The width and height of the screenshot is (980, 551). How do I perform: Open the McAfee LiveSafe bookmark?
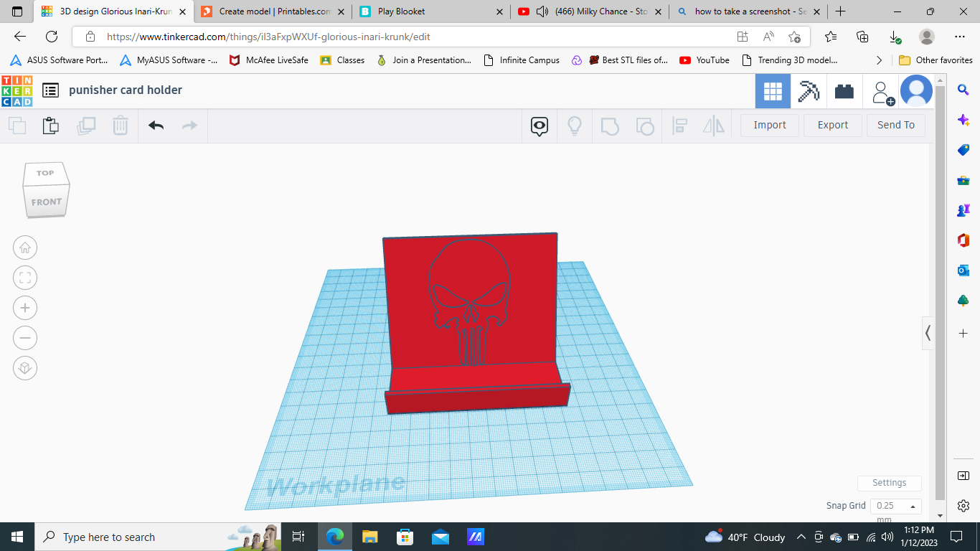[x=268, y=60]
